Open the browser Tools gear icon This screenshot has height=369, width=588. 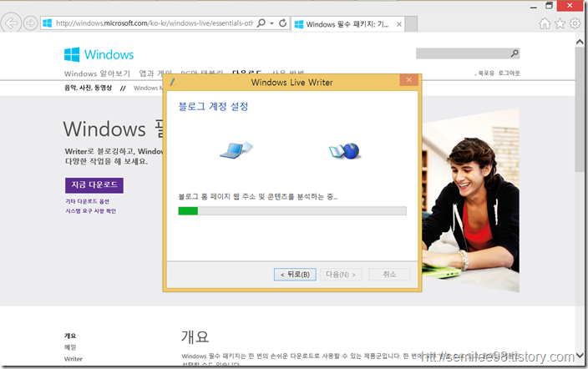575,23
